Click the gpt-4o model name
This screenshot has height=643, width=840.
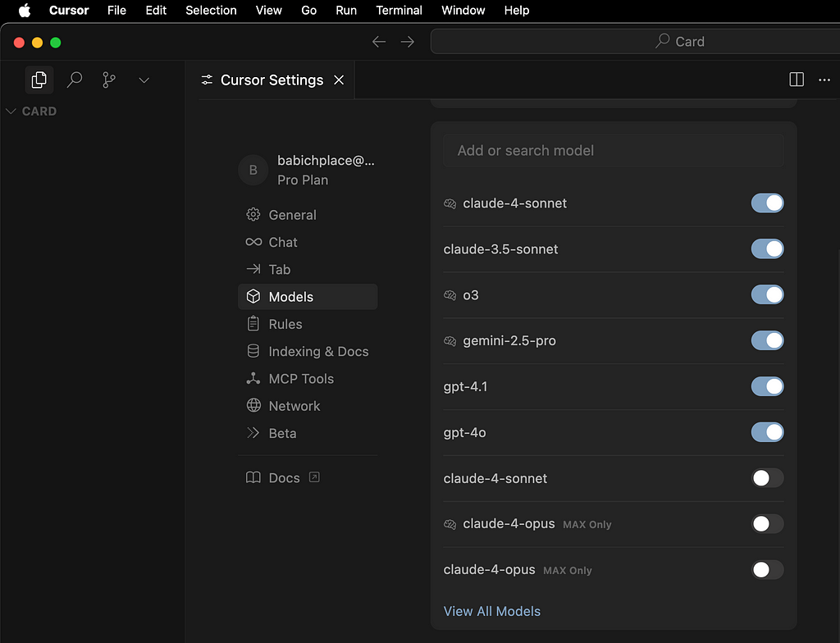(x=464, y=432)
